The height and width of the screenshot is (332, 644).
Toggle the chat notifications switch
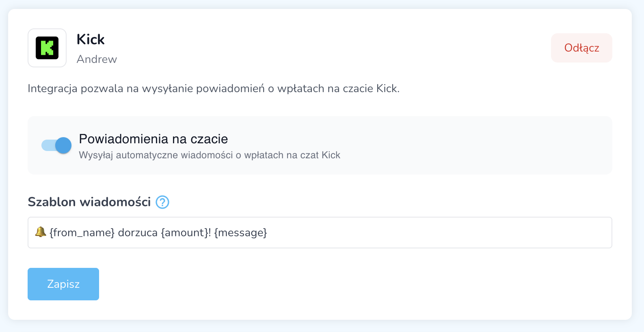pyautogui.click(x=56, y=145)
